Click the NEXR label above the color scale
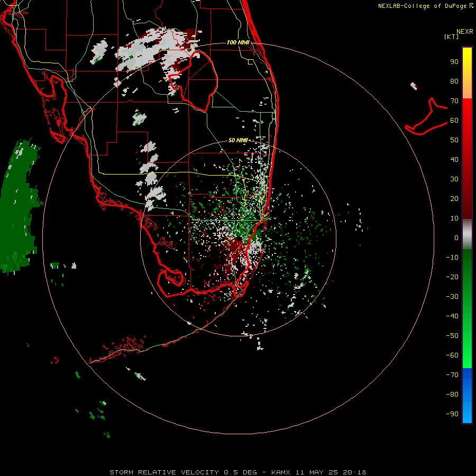476x476 pixels. (465, 31)
